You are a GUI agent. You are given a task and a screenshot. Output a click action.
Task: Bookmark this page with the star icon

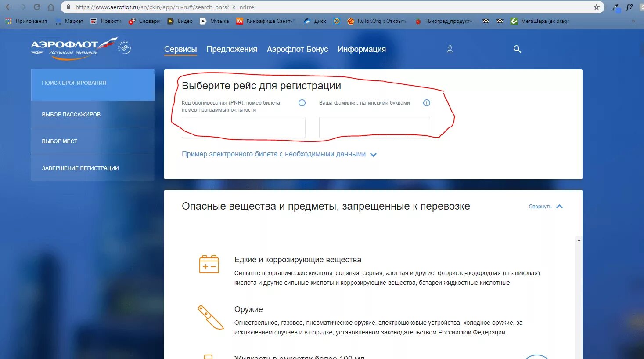tap(596, 7)
